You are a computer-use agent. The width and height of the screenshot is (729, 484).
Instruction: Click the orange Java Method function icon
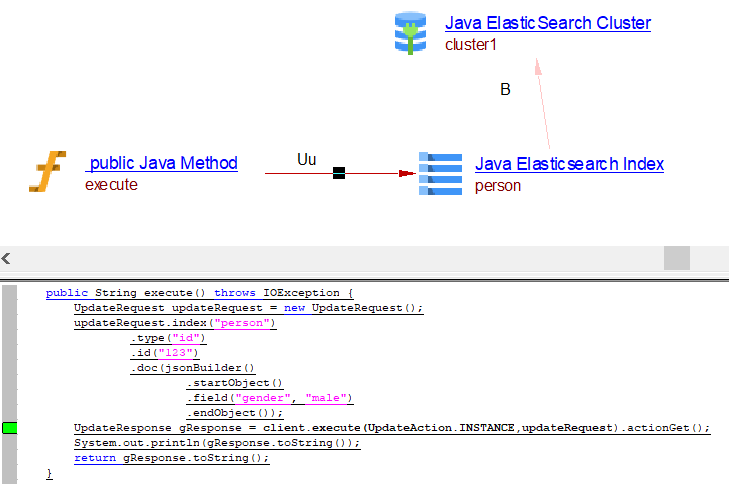47,172
